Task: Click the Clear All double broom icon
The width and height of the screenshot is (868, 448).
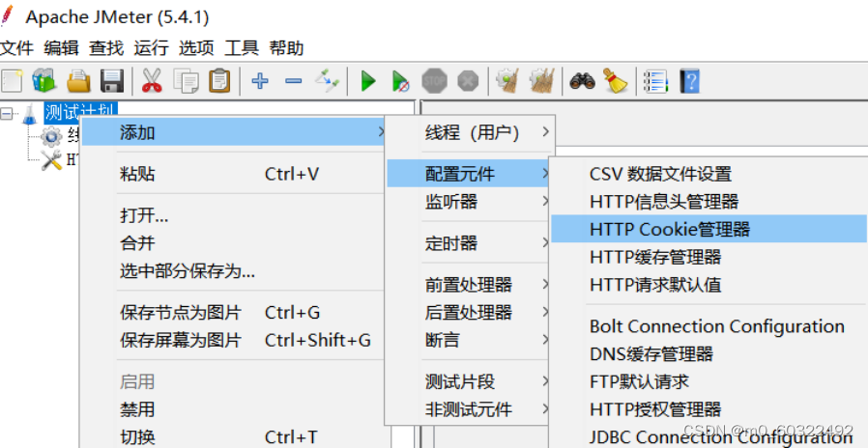Action: (x=541, y=81)
